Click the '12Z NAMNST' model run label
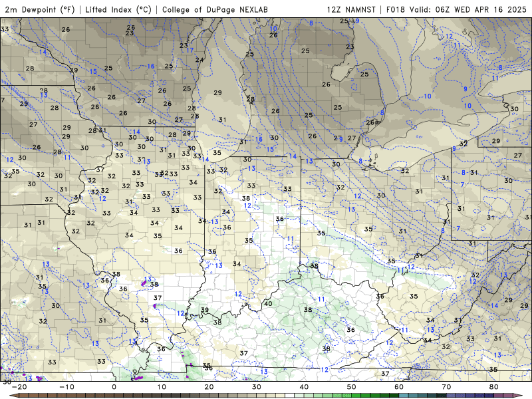Viewport: 532px width, 399px height. point(351,9)
